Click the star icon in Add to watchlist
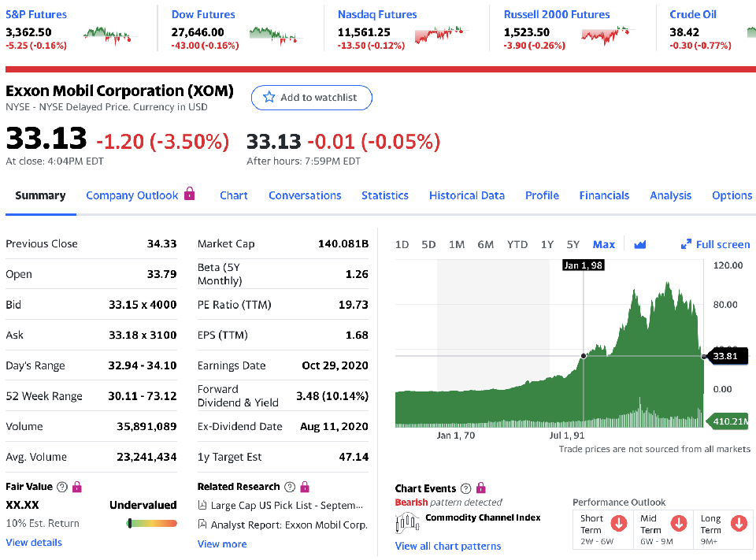 269,98
